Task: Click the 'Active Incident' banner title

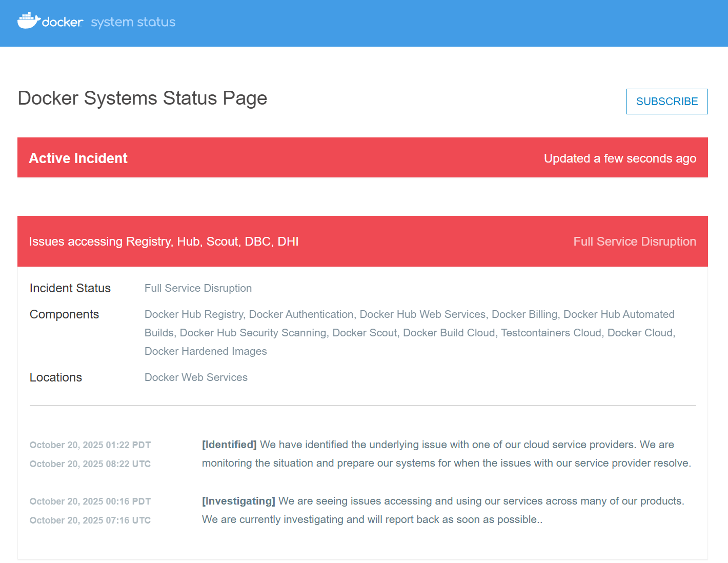Action: [78, 158]
